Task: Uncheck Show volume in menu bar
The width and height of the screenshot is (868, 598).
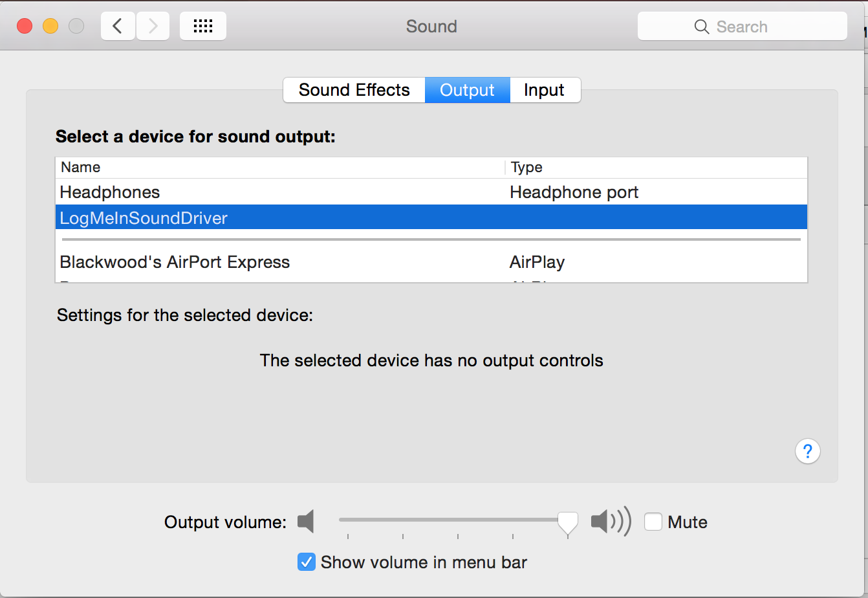Action: click(x=306, y=562)
